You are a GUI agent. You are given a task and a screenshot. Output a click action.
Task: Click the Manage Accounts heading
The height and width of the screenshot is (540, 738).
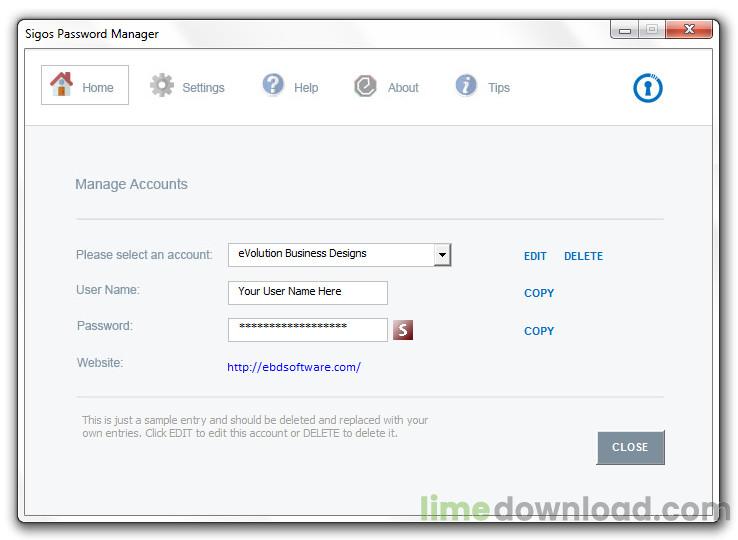click(x=131, y=184)
